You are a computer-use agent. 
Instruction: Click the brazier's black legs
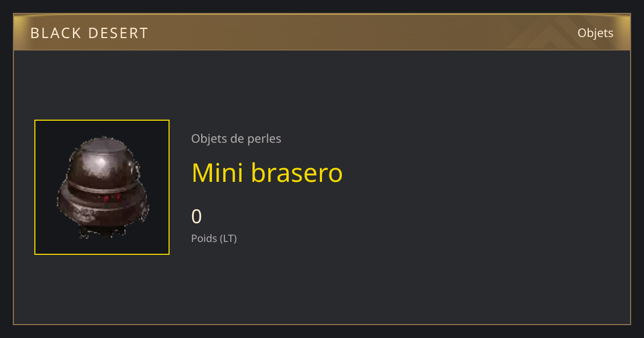[x=102, y=232]
